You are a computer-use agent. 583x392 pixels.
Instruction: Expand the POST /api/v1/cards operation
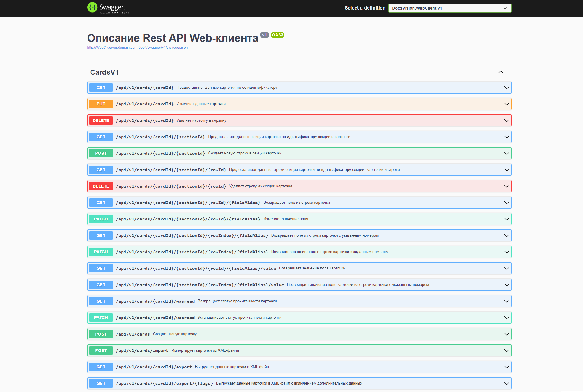coord(507,334)
